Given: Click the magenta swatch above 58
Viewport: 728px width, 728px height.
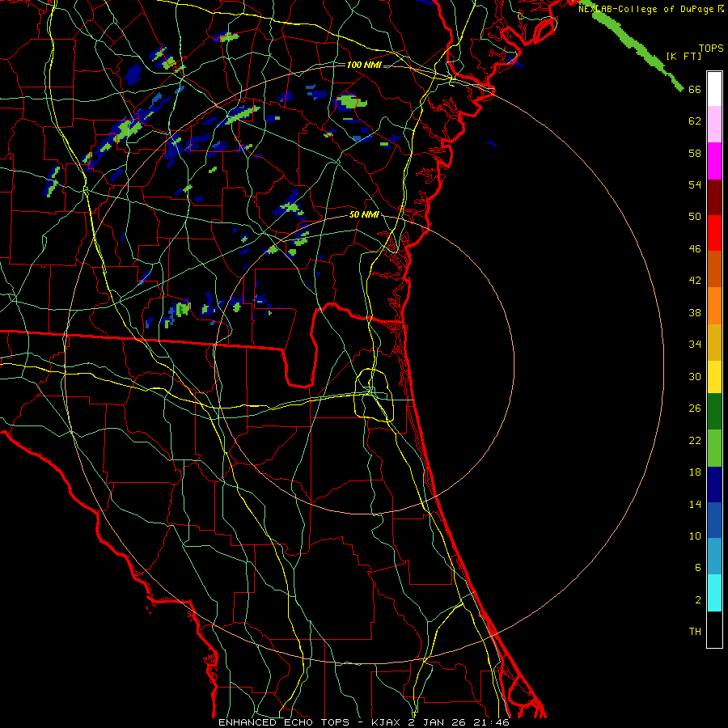Looking at the screenshot, I should pos(714,161).
